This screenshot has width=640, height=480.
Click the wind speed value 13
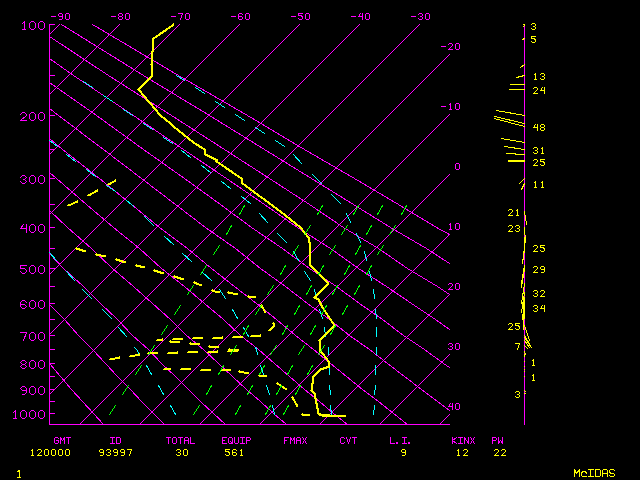click(x=539, y=77)
